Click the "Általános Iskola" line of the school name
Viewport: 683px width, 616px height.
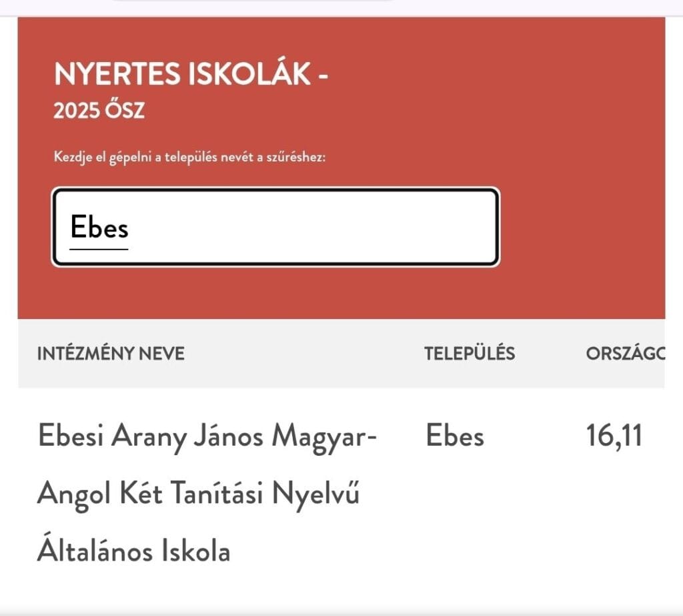click(x=133, y=551)
